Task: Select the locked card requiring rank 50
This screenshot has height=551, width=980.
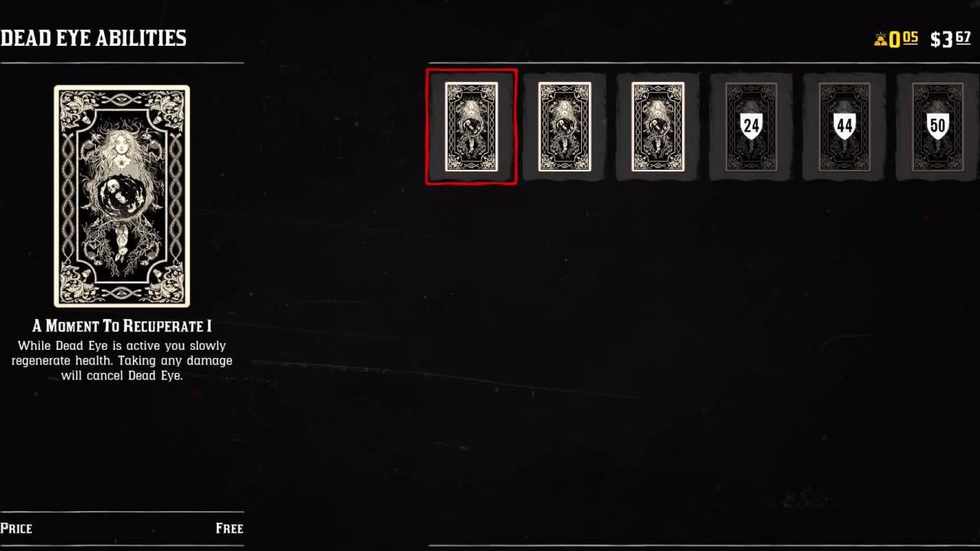Action: tap(938, 127)
